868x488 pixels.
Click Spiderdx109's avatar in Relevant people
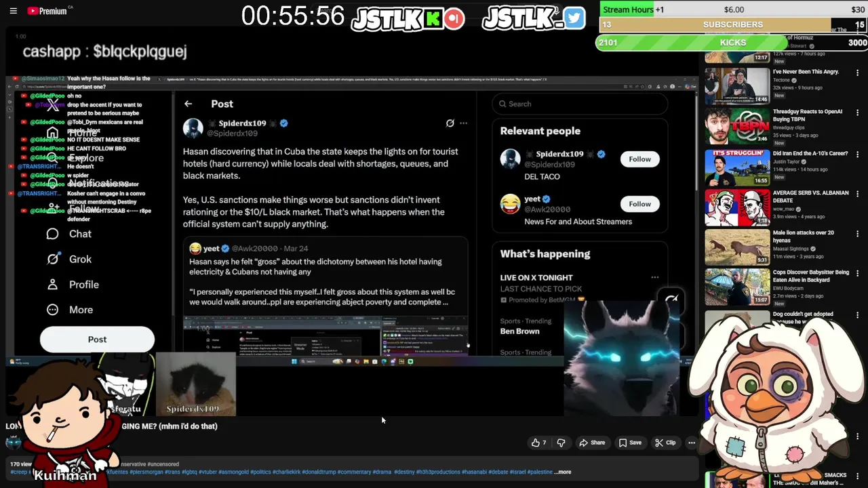(x=510, y=159)
